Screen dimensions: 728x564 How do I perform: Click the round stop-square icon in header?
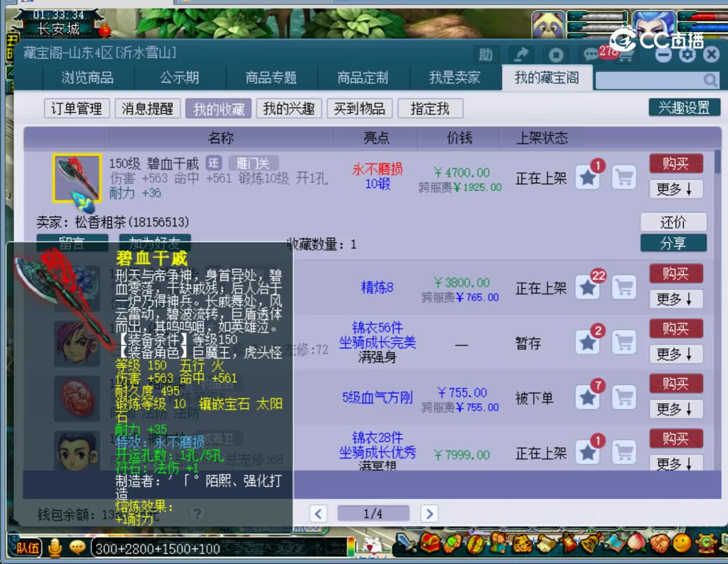(556, 55)
